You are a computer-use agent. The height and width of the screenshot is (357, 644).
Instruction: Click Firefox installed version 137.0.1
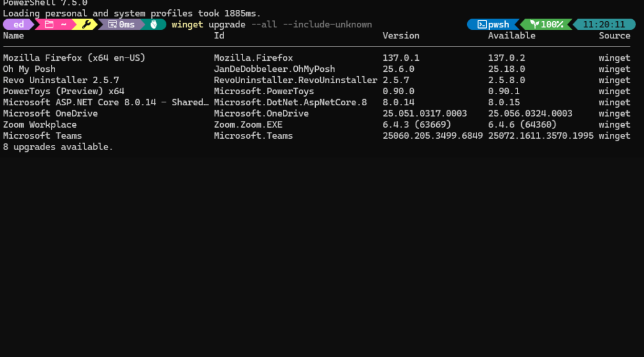pos(401,58)
